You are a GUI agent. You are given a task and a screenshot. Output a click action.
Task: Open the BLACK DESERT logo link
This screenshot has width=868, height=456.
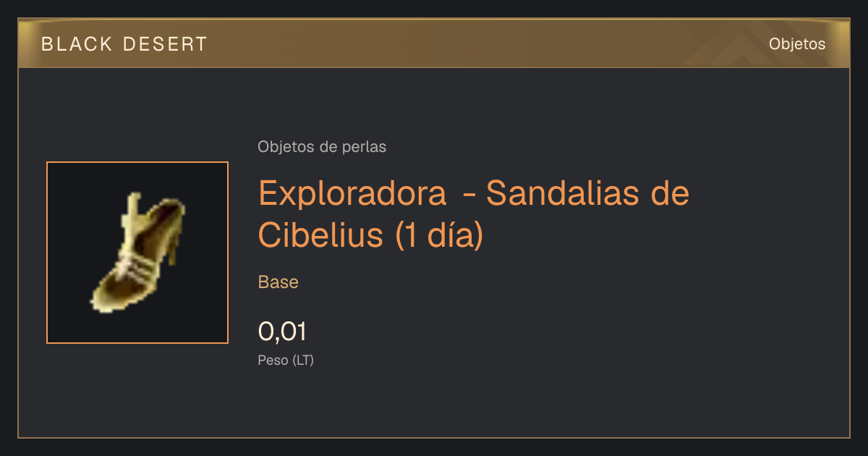(124, 44)
